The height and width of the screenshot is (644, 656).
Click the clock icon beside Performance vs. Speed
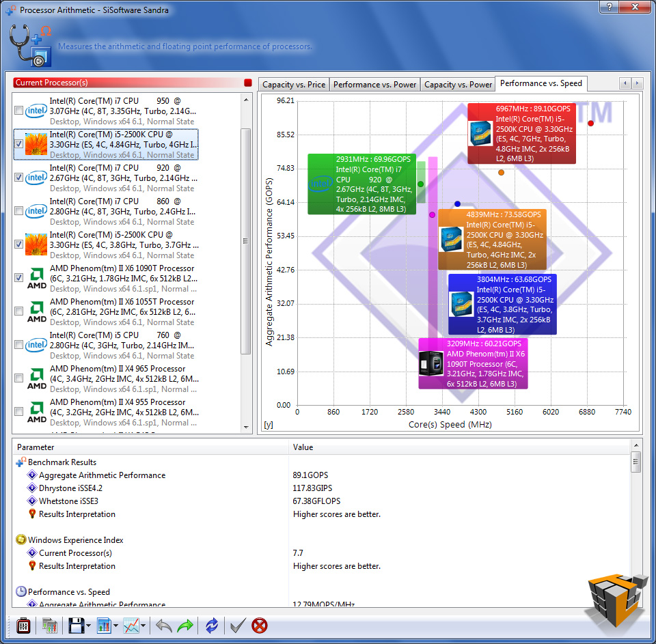[x=21, y=591]
